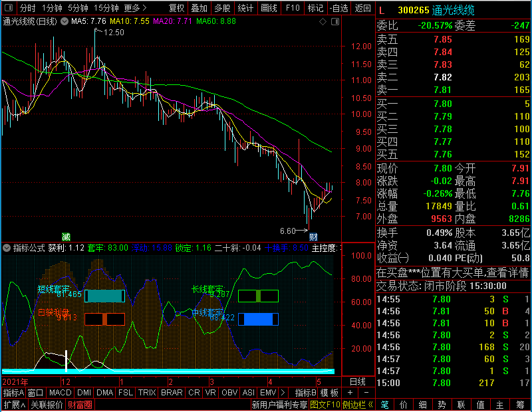532x412 pixels.
Task: Click the 日线 period label on time axis
Action: 358,382
